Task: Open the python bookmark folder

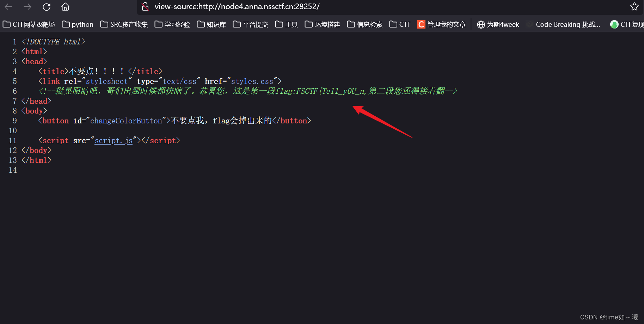Action: pyautogui.click(x=78, y=24)
